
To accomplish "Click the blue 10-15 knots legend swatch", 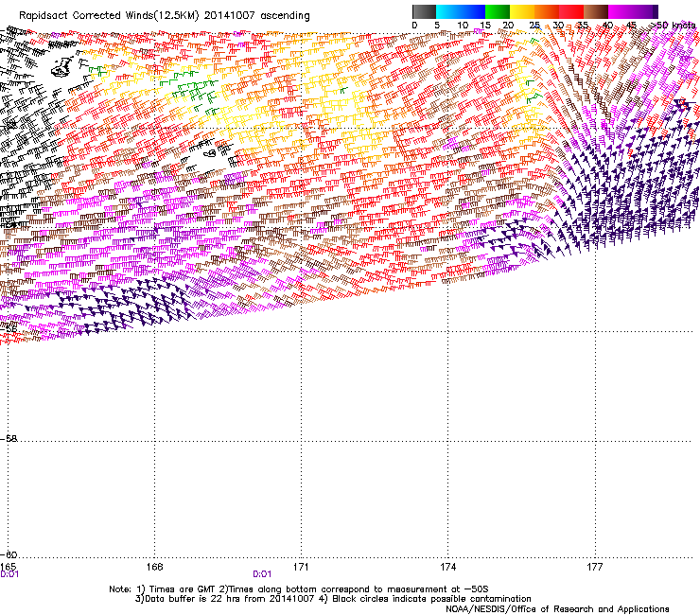I will 473,11.
